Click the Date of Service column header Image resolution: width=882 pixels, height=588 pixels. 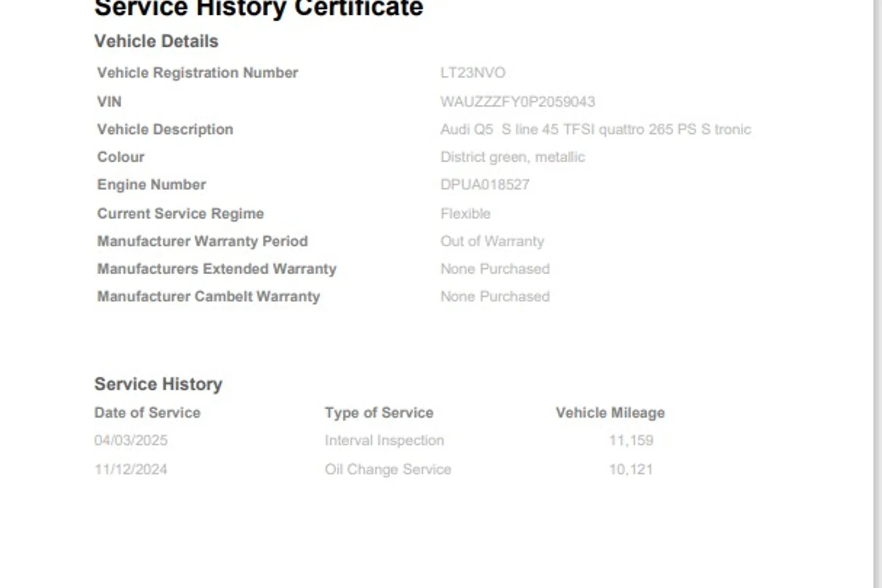147,413
